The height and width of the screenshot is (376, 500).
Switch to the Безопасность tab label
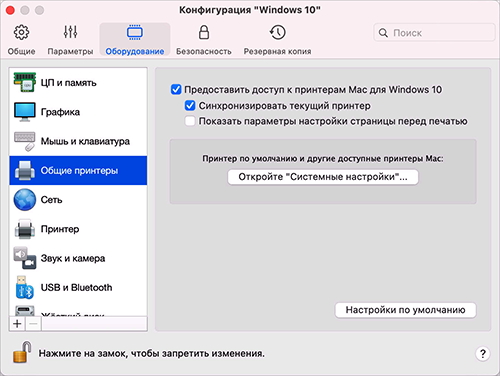[x=204, y=51]
